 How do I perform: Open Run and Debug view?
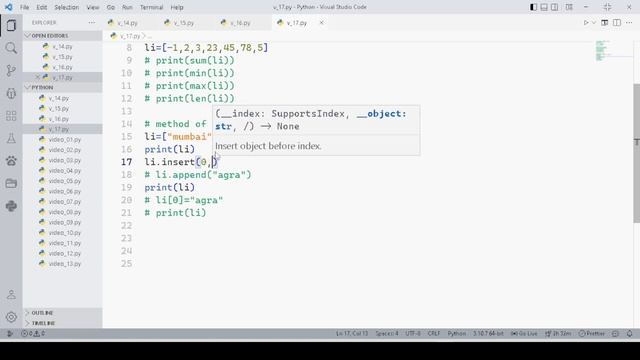[x=11, y=93]
